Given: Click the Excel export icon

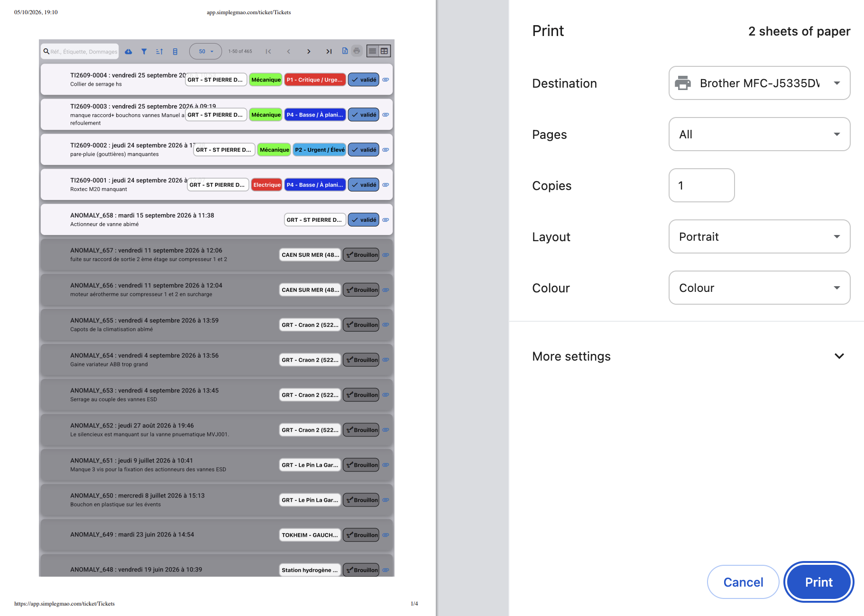Looking at the screenshot, I should coord(345,51).
